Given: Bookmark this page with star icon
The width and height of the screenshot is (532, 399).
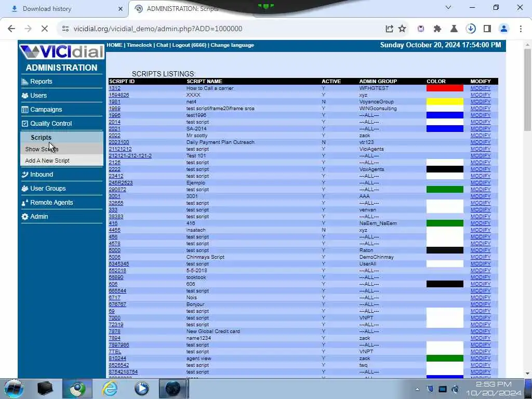Looking at the screenshot, I should 402,29.
